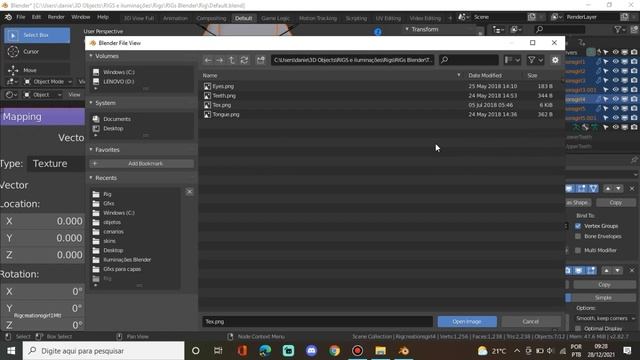The width and height of the screenshot is (640, 360).
Task: Click the Blender logo menu icon
Action: [x=8, y=17]
